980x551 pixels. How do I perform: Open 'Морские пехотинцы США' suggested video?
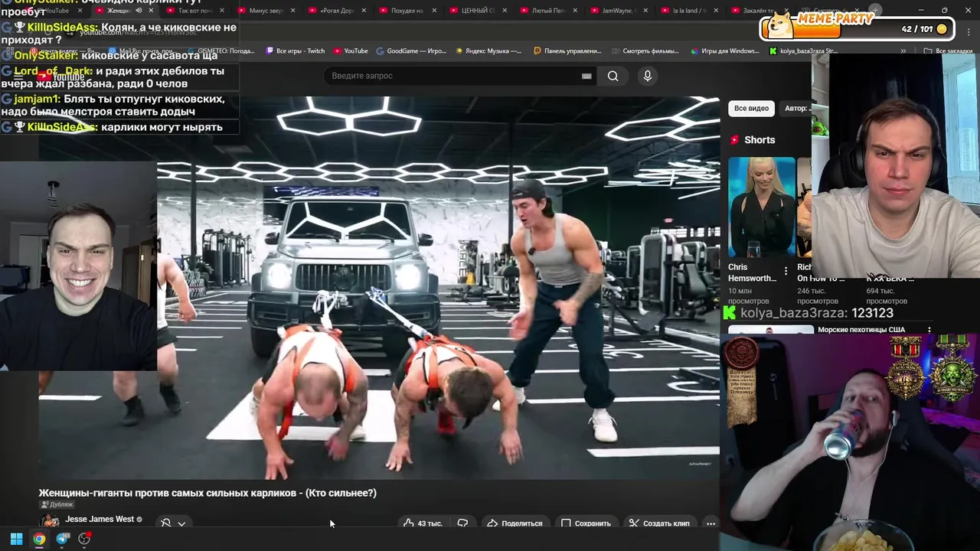pos(861,330)
